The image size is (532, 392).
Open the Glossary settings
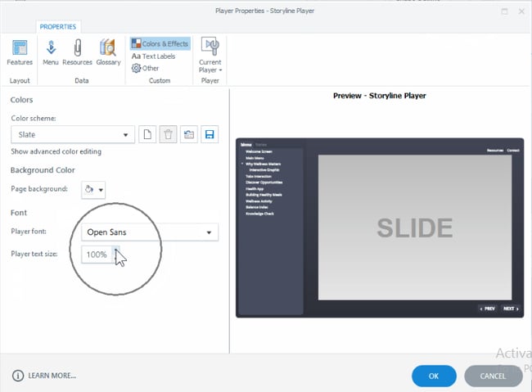point(108,52)
